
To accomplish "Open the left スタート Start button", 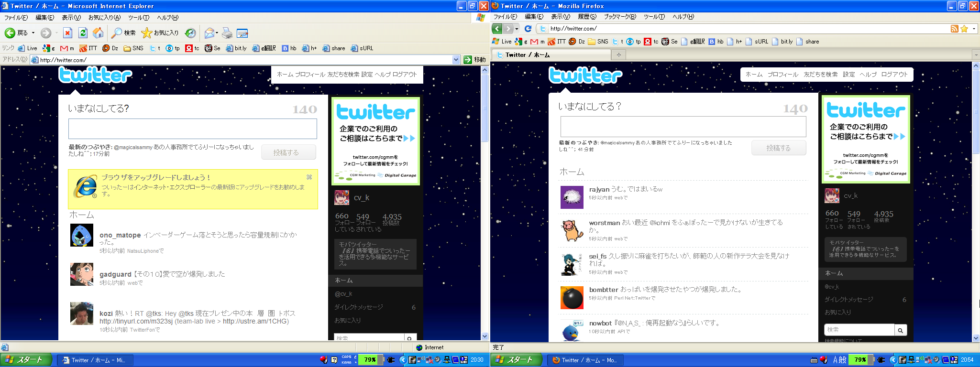I will (x=26, y=360).
